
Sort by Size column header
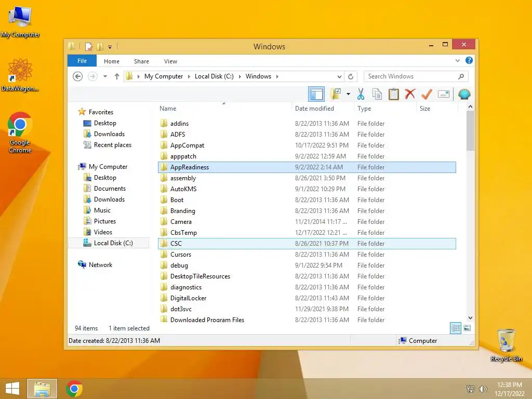point(437,108)
